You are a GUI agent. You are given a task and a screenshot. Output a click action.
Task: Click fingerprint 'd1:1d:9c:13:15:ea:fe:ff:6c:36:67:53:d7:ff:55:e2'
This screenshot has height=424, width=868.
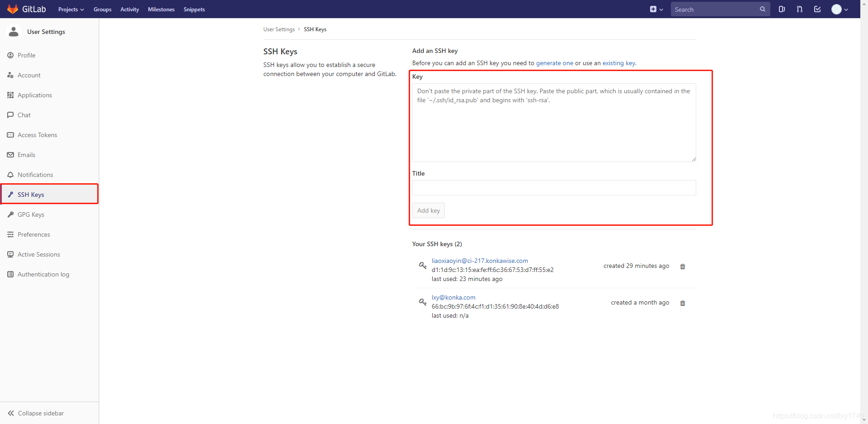[x=492, y=270]
